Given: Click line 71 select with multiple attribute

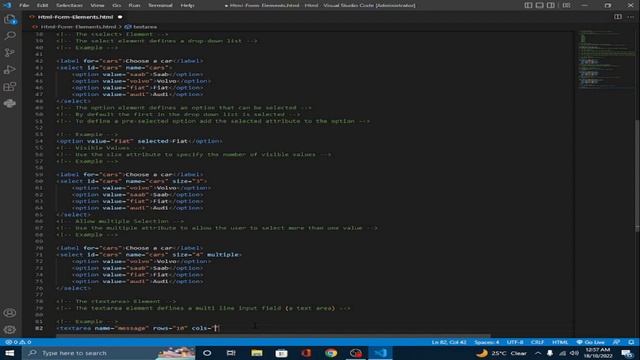Looking at the screenshot, I should click(x=149, y=255).
